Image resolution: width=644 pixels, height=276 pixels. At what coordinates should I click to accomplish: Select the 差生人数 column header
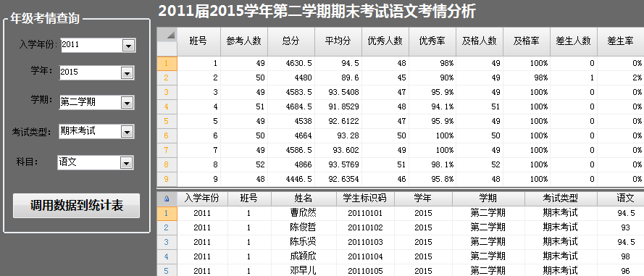coord(573,41)
